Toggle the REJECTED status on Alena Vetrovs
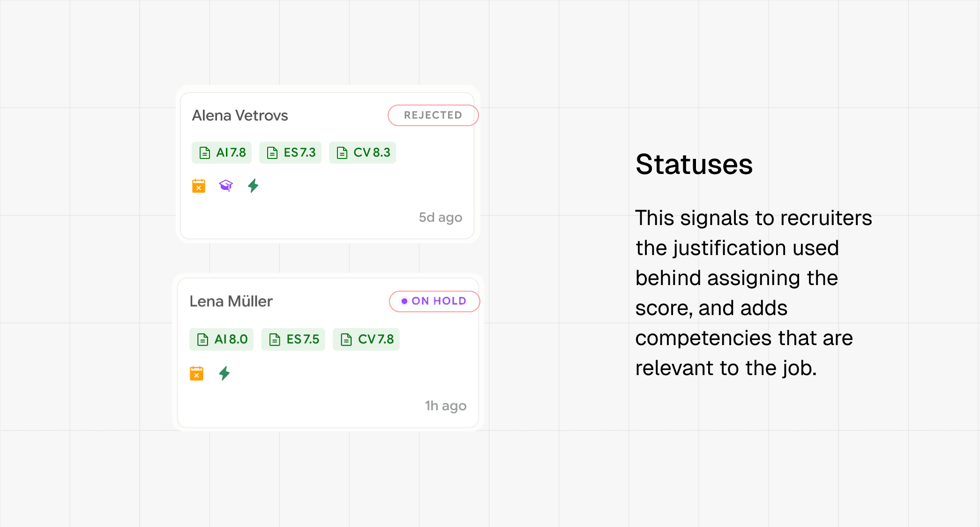This screenshot has width=980, height=527. [433, 115]
